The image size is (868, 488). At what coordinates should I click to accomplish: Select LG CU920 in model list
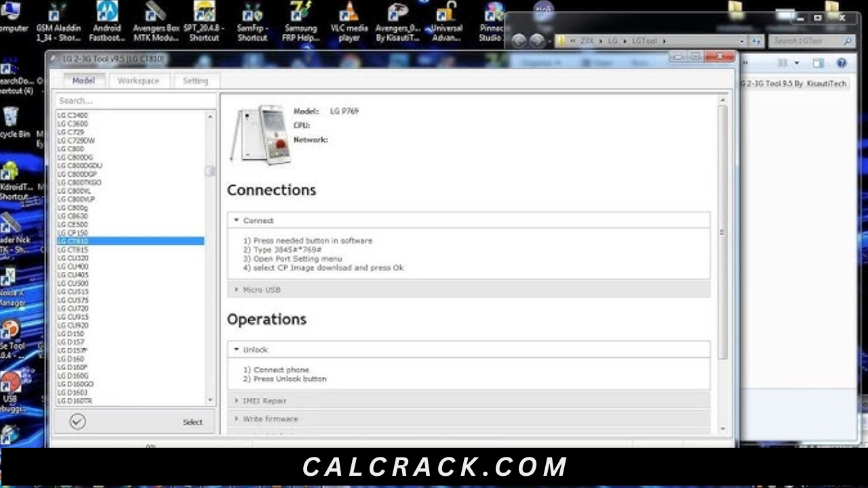coord(130,325)
